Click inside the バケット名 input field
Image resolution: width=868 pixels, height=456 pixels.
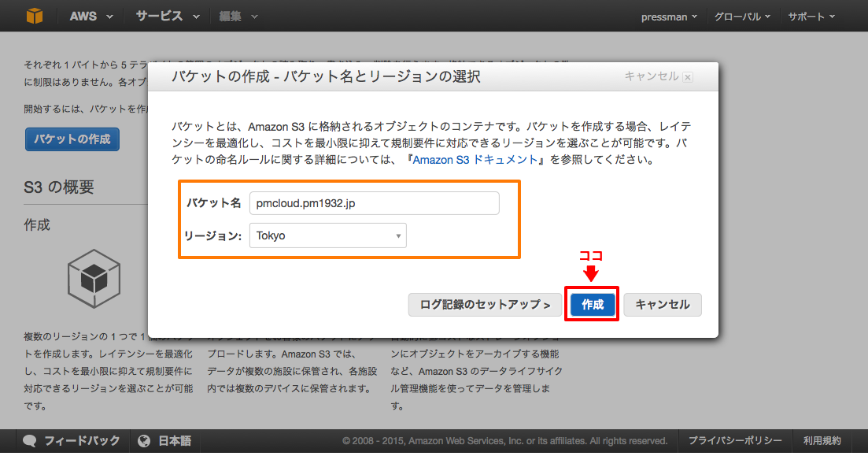(x=374, y=202)
